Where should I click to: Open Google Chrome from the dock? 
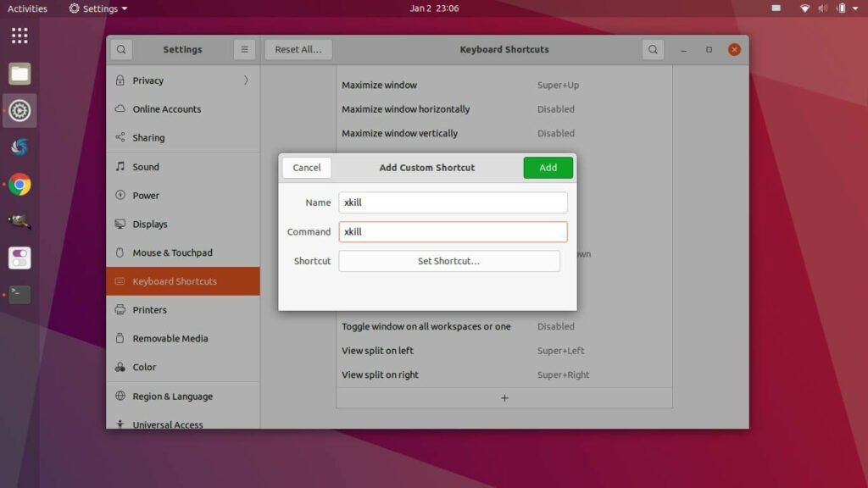(19, 184)
